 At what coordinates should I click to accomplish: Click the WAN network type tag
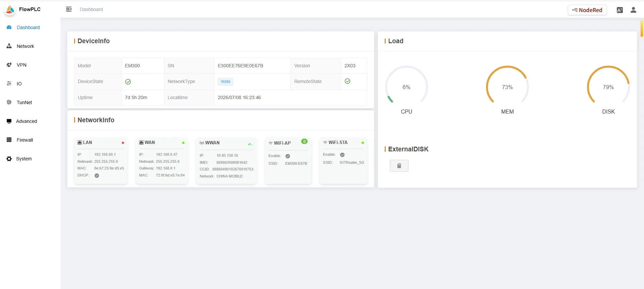(225, 82)
